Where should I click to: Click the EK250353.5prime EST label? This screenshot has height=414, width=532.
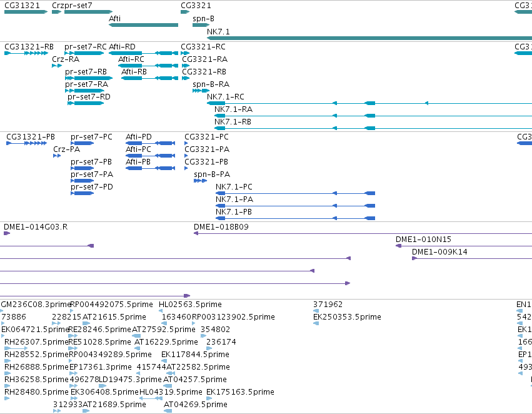point(347,317)
